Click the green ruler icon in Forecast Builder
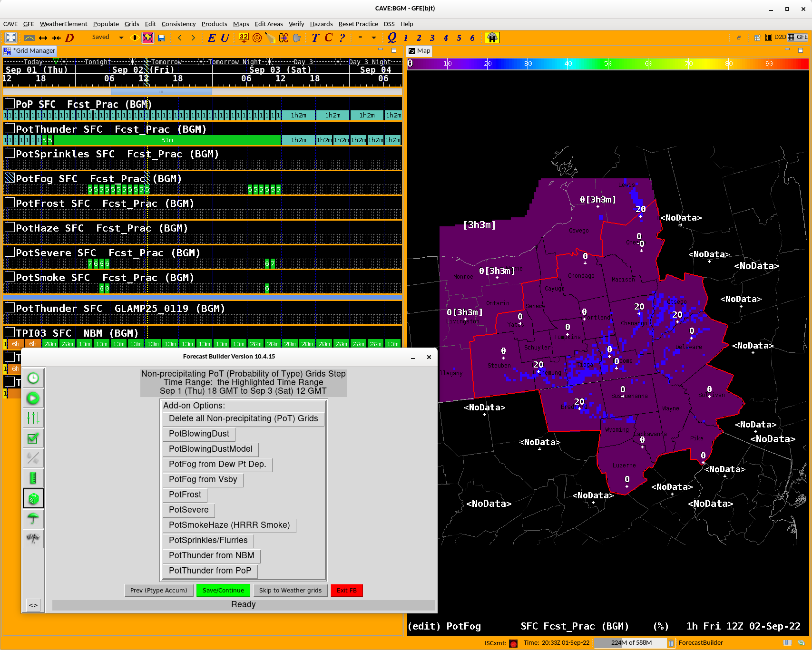812x650 pixels. click(x=33, y=478)
